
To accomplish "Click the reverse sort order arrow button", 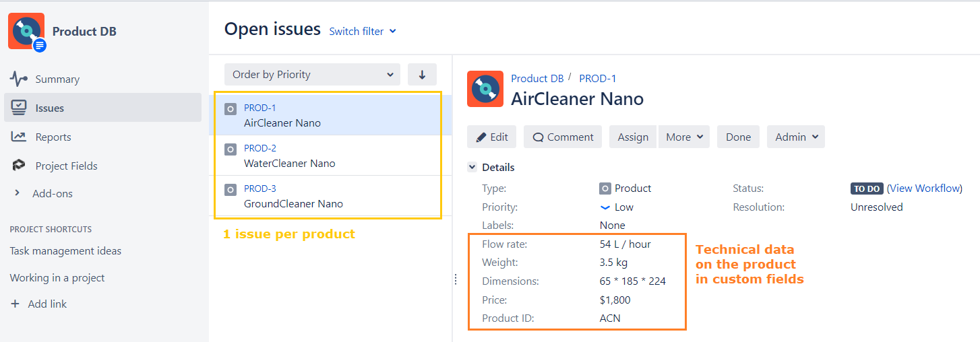I will [x=422, y=74].
